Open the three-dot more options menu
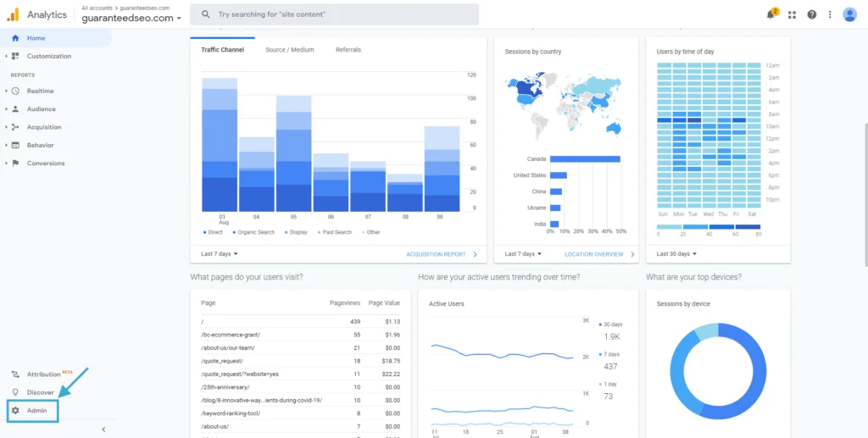 [x=830, y=14]
